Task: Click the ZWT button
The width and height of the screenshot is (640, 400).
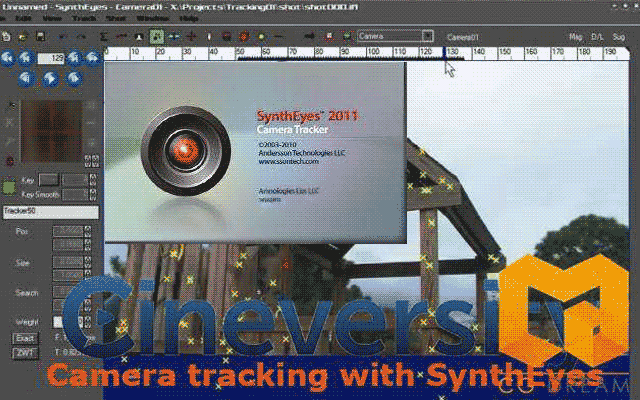Action: point(25,353)
